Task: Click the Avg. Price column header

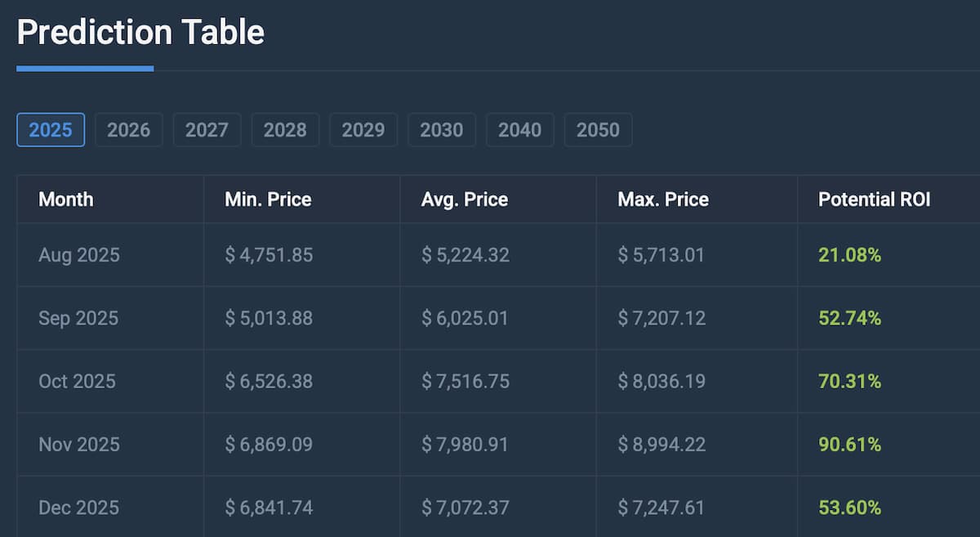Action: (x=464, y=199)
